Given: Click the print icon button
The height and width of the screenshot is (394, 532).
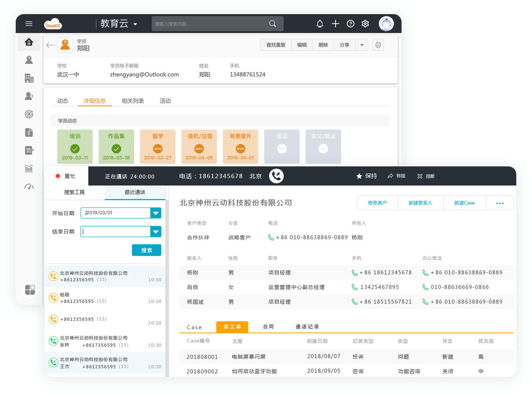Looking at the screenshot, I should (x=378, y=45).
